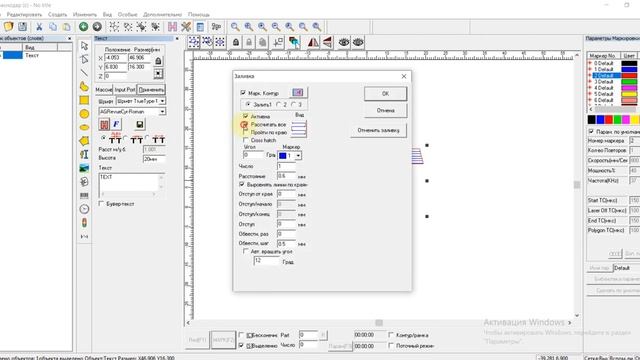Click the Отмена button

pyautogui.click(x=385, y=110)
